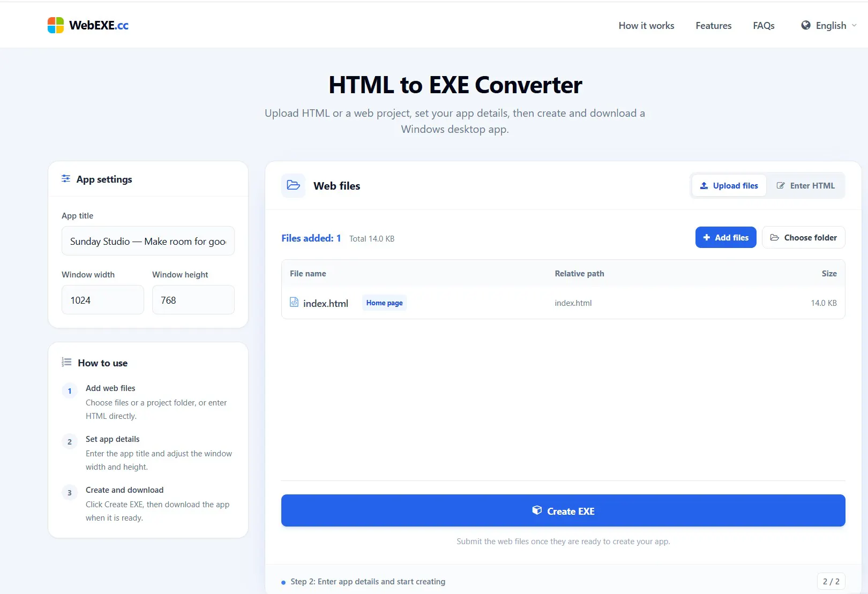868x594 pixels.
Task: Click the Set app details step heading
Action: coord(113,439)
